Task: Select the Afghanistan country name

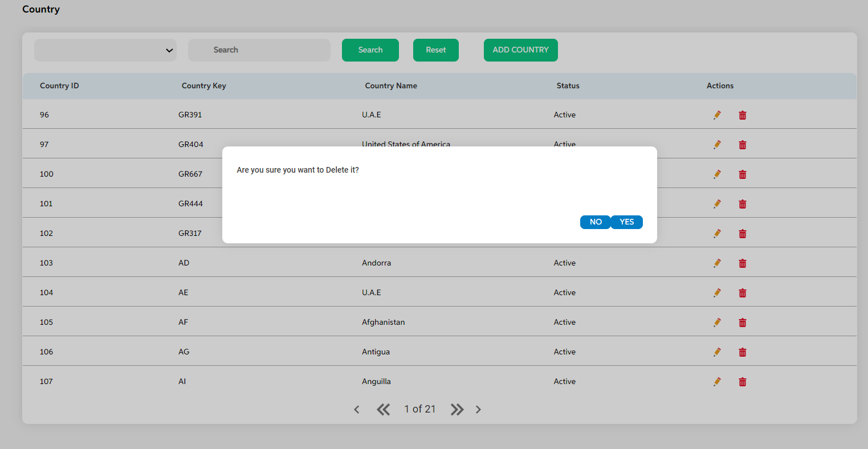Action: click(383, 323)
